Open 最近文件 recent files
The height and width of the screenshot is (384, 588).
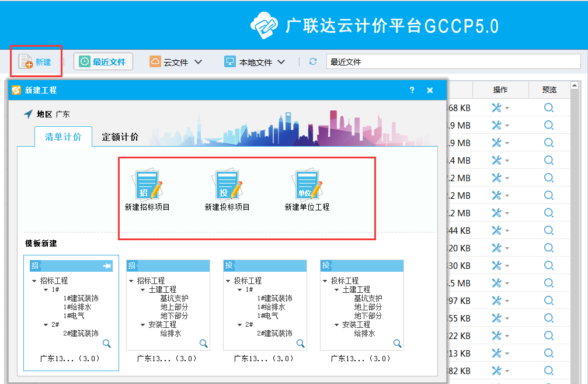(x=103, y=61)
